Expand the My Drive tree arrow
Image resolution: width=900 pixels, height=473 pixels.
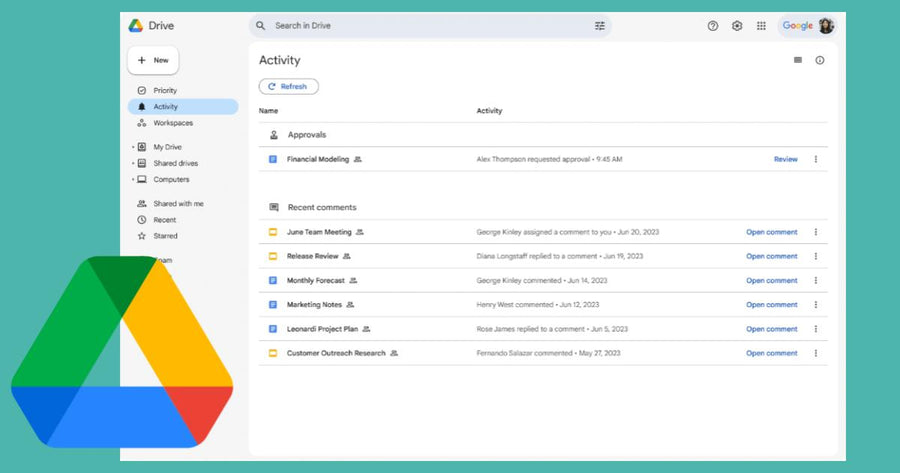tap(133, 148)
